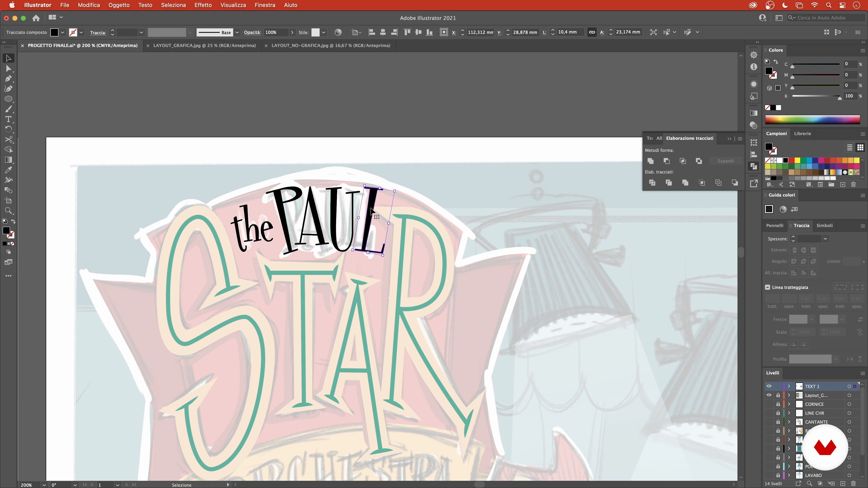Viewport: 868px width, 488px height.
Task: Toggle lock on CORNICE layer
Action: click(778, 404)
